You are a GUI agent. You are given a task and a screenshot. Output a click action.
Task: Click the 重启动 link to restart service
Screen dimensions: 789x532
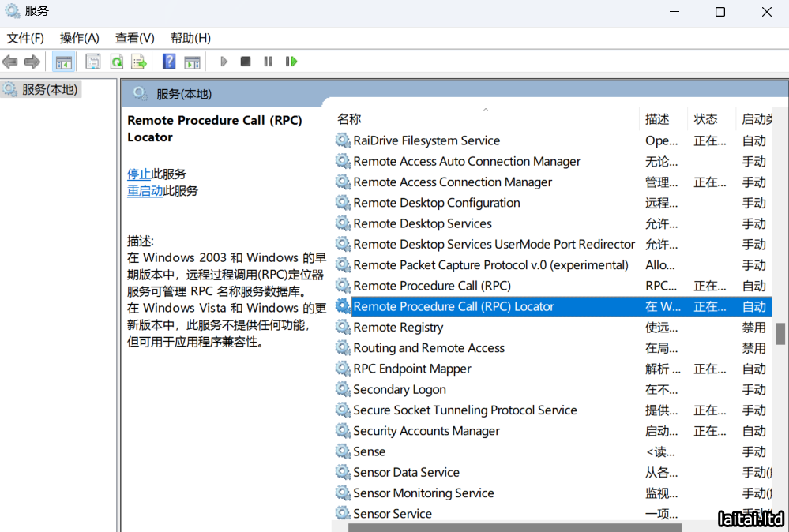[145, 191]
